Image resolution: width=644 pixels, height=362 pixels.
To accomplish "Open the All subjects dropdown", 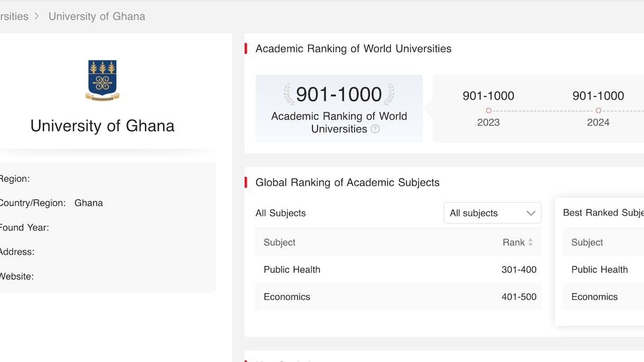I will tap(492, 213).
